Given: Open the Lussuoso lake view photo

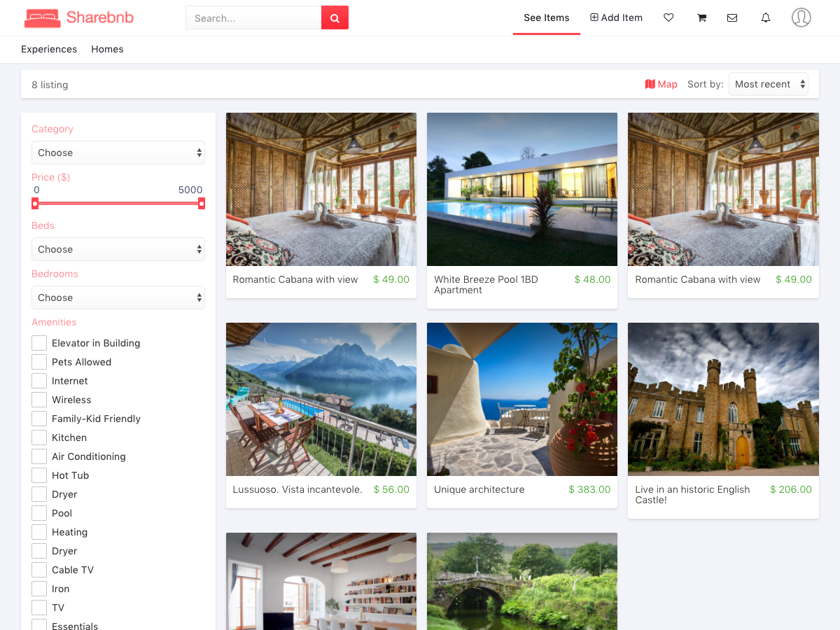Looking at the screenshot, I should (321, 399).
